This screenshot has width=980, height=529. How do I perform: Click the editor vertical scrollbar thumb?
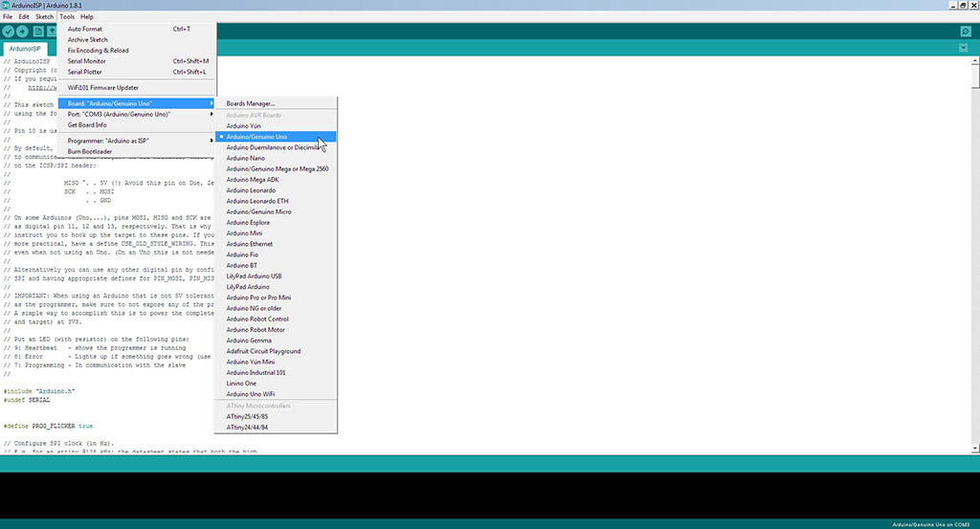pyautogui.click(x=975, y=77)
